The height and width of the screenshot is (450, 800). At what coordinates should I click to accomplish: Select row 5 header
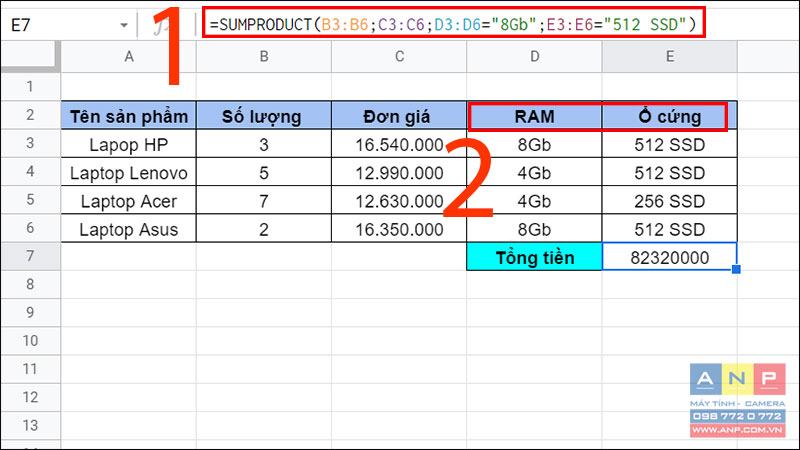(x=31, y=199)
